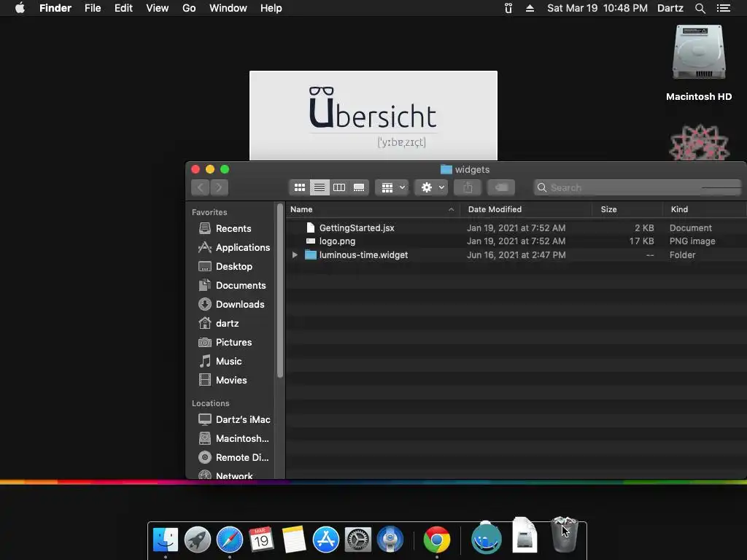Screen dimensions: 747x560
Task: Open Übersicht menu bar icon
Action: tap(508, 8)
